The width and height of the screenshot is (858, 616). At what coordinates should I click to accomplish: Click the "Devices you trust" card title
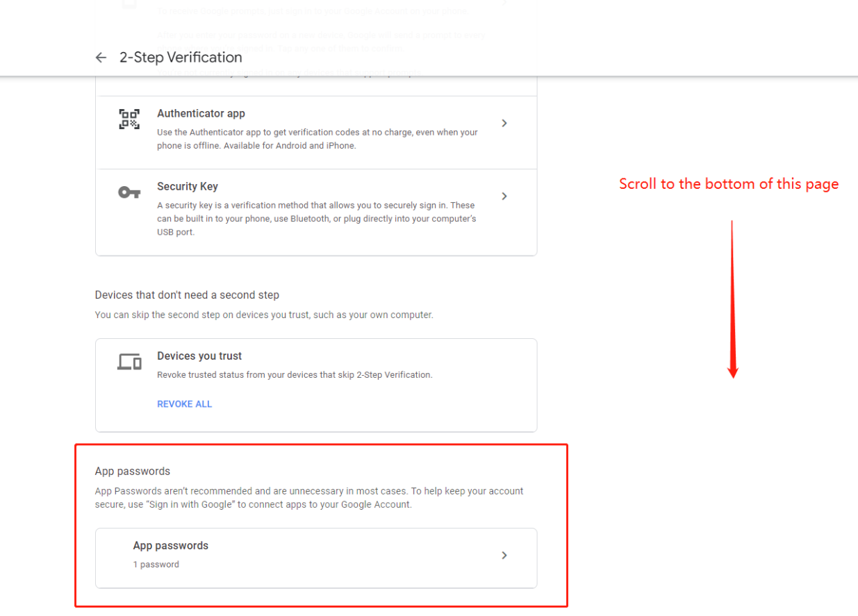(x=199, y=356)
